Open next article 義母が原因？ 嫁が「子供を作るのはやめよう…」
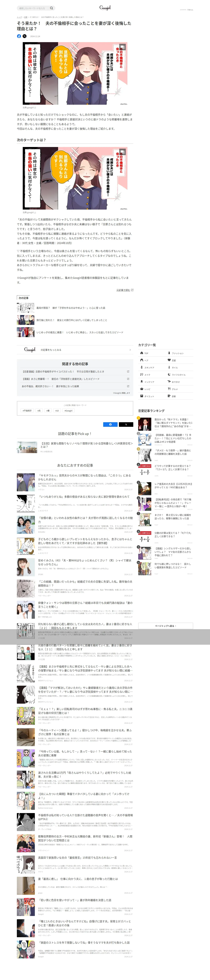The height and width of the screenshot is (980, 210). pos(75,308)
